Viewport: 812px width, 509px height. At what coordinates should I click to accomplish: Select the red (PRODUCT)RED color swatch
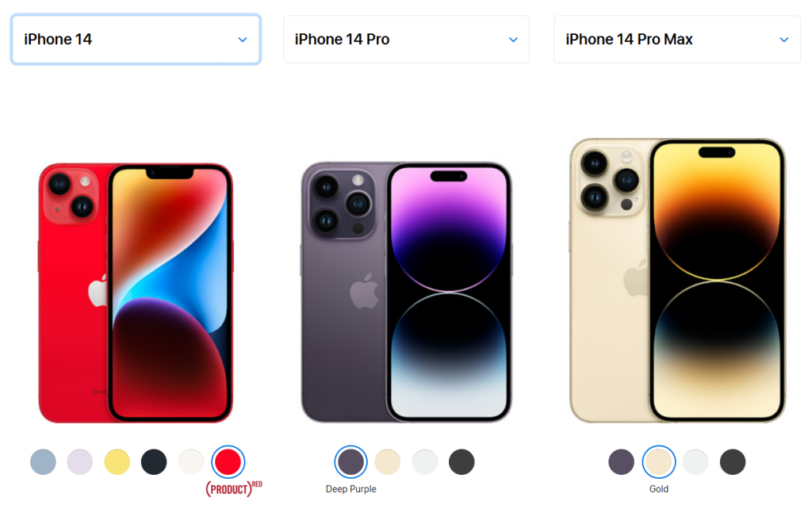[x=228, y=461]
